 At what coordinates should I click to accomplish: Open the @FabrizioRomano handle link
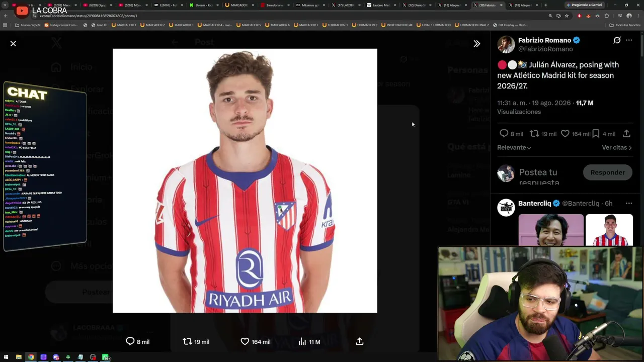(545, 49)
